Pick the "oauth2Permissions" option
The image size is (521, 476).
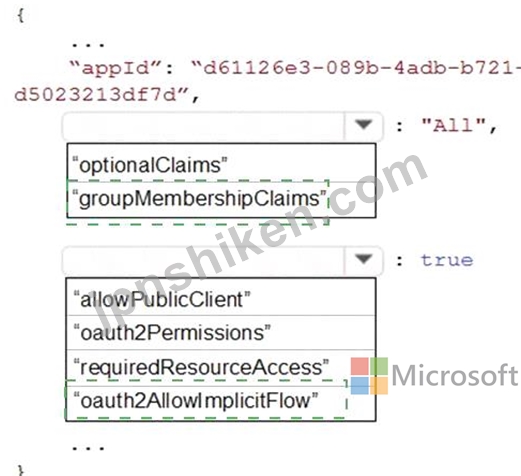tap(221, 333)
